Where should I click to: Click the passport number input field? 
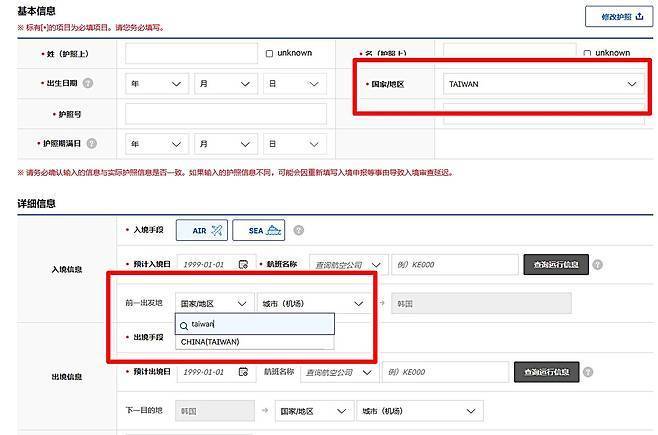point(226,114)
